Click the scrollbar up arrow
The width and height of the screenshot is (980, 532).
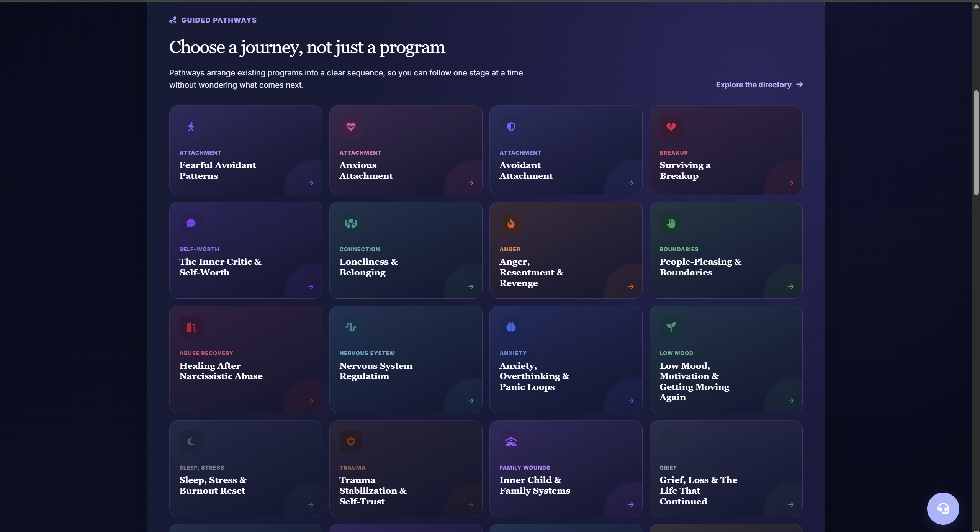pos(976,6)
